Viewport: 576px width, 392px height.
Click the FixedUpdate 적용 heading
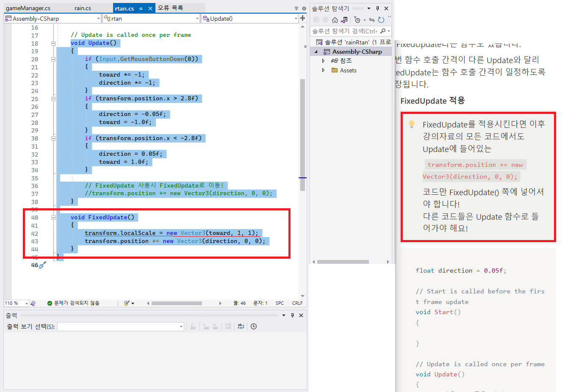pyautogui.click(x=432, y=101)
